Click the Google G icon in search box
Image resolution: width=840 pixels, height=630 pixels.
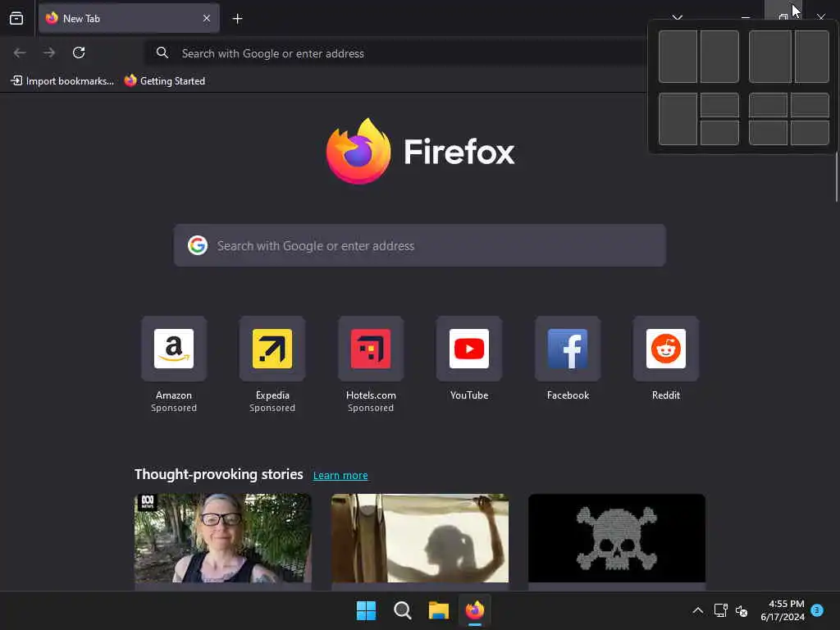pyautogui.click(x=198, y=245)
